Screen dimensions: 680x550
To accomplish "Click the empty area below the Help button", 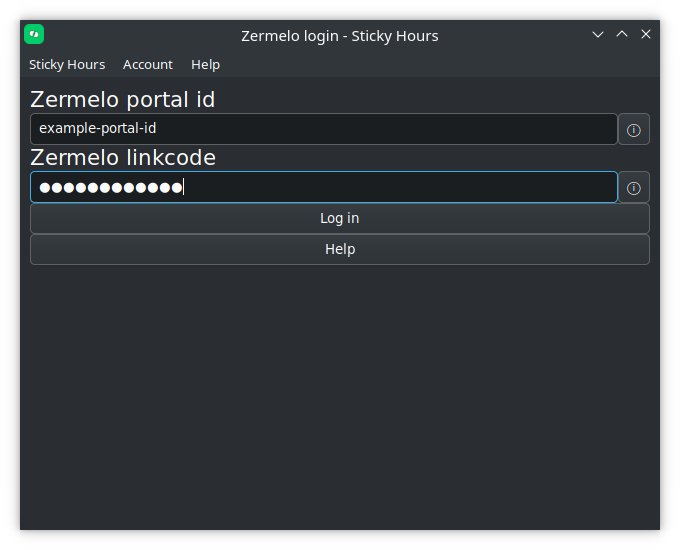I will pyautogui.click(x=340, y=395).
